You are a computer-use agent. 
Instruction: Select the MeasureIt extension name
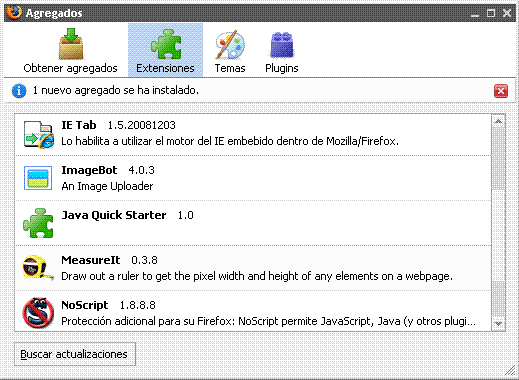pos(91,260)
